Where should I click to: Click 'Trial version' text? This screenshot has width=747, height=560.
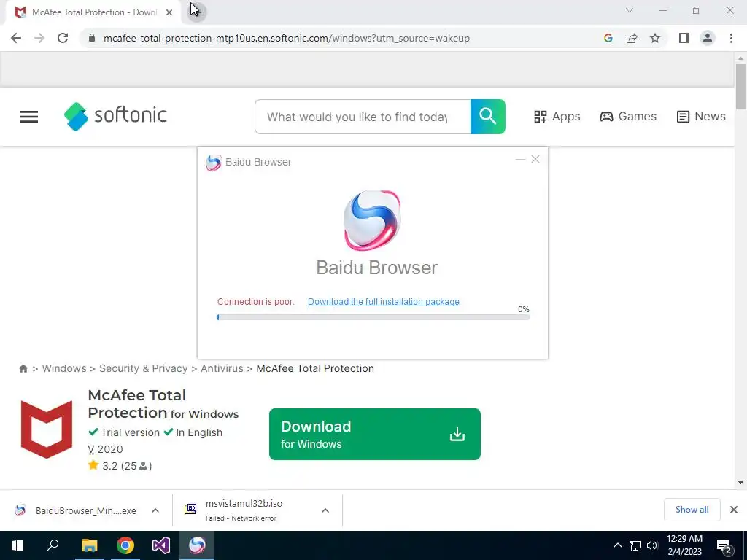[x=130, y=432]
